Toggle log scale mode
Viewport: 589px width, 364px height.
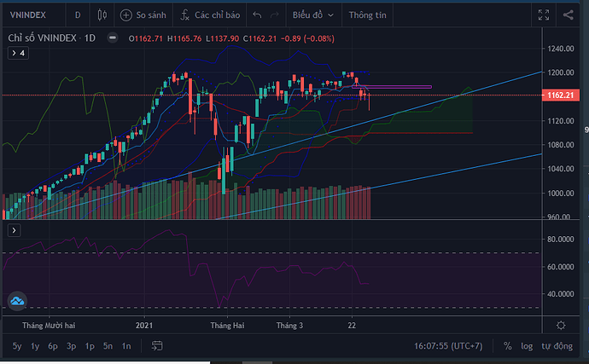(x=527, y=346)
